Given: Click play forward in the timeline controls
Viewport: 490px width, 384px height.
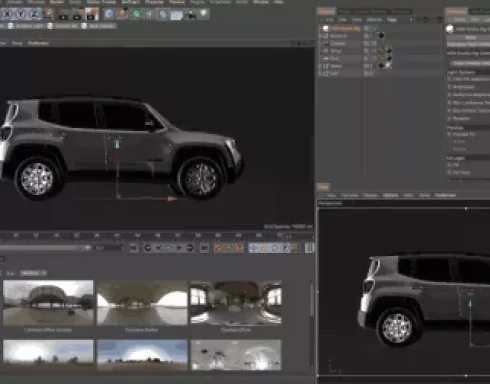Looking at the screenshot, I should click(x=179, y=248).
